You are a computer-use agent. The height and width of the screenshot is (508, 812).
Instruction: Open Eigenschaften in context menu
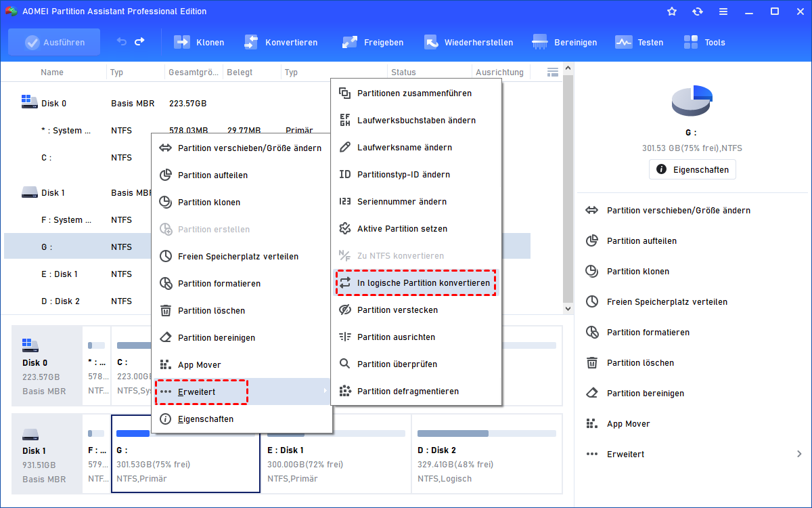242,419
